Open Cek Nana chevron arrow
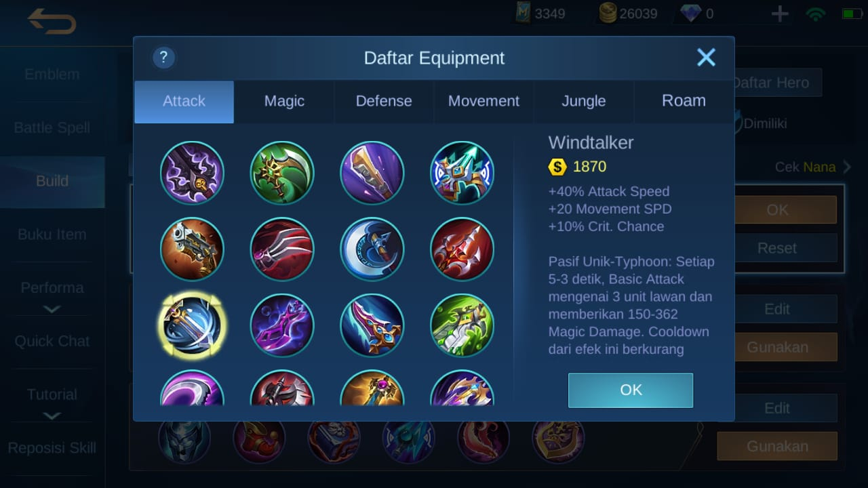The height and width of the screenshot is (488, 868). 846,167
